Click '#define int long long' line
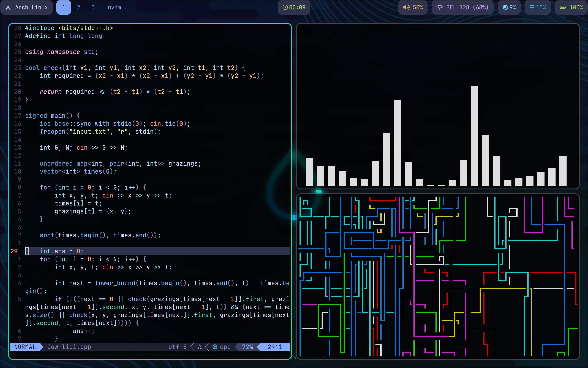 (64, 36)
